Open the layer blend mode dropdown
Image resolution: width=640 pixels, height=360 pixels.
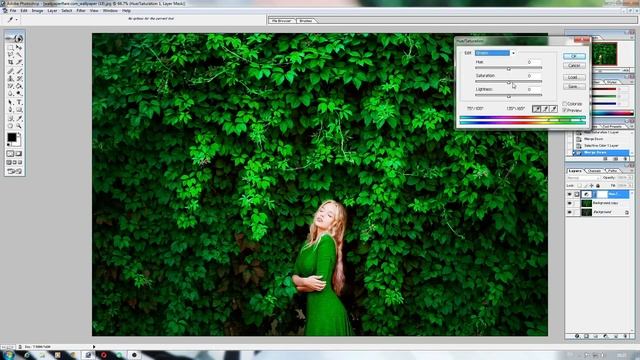(584, 178)
